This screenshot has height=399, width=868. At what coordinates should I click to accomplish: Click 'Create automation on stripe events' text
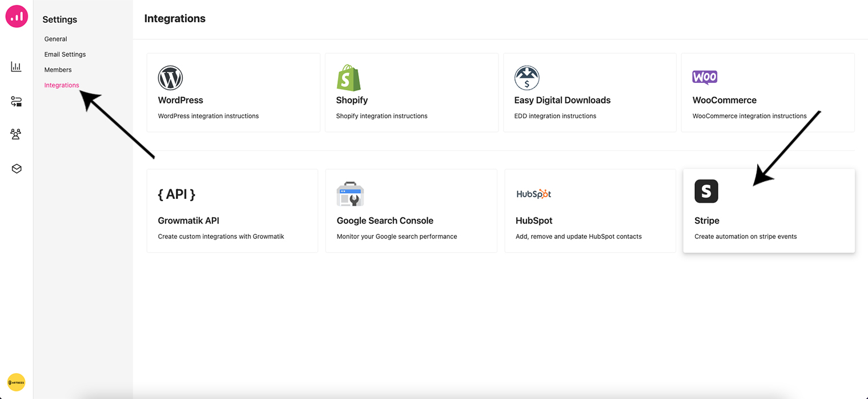coord(746,237)
